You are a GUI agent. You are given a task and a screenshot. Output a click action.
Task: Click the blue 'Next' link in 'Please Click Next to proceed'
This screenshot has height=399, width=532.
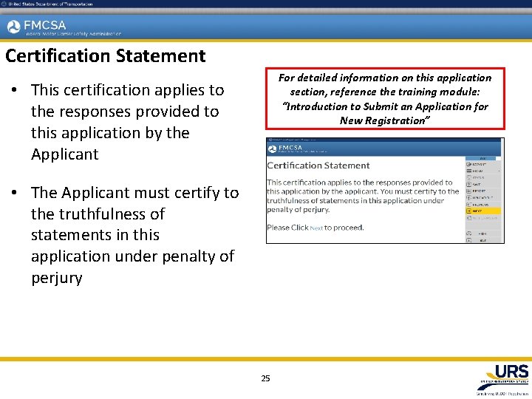click(316, 228)
